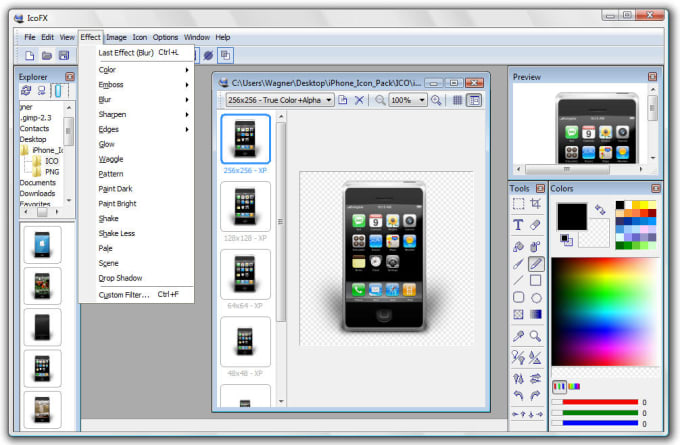Click the black foreground color swatch

572,217
